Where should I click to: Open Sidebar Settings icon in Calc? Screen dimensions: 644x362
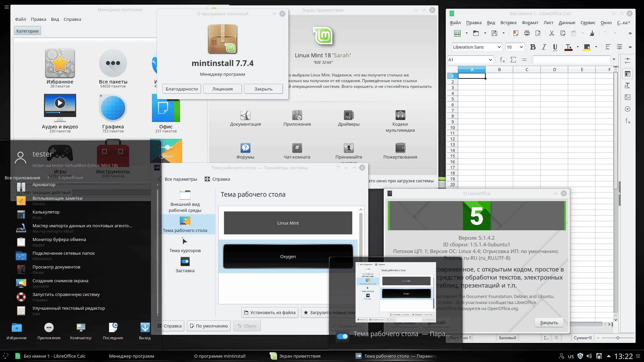628,61
